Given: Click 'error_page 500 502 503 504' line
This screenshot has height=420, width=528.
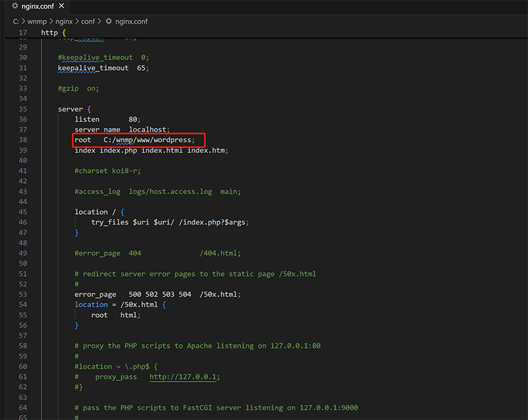Looking at the screenshot, I should point(158,295).
